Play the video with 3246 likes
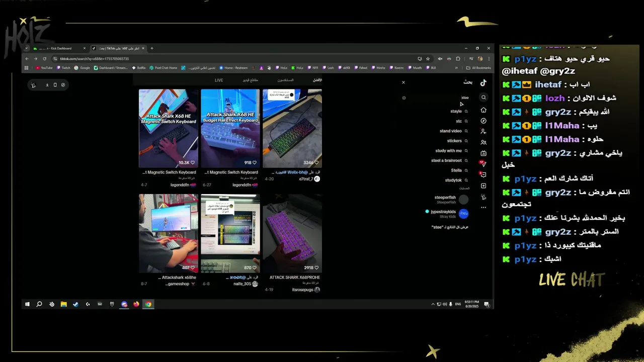The image size is (644, 362). (x=292, y=128)
